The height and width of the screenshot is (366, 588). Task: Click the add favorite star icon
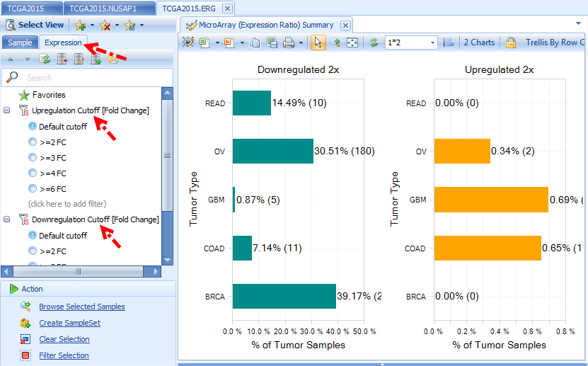[x=80, y=25]
